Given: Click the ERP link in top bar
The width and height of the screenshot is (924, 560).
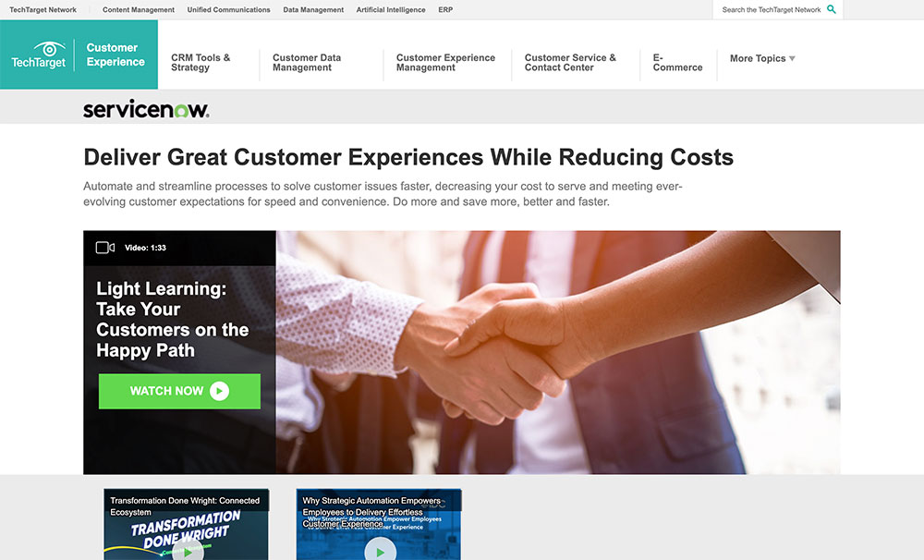Looking at the screenshot, I should (x=445, y=9).
